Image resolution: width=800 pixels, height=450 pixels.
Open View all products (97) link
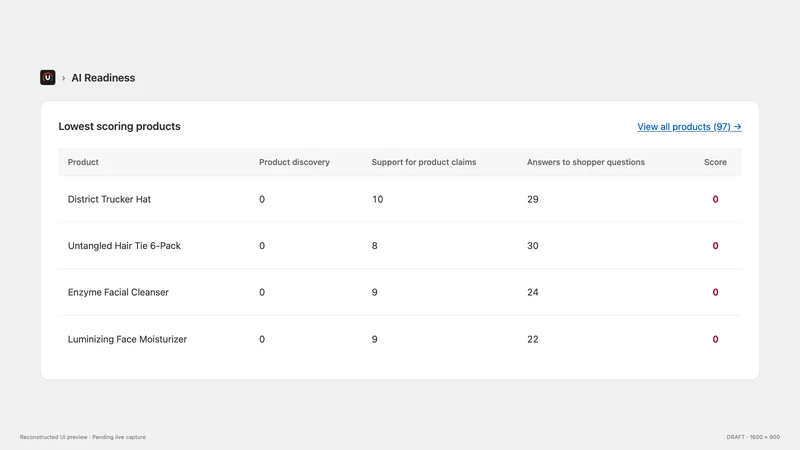[x=689, y=127]
